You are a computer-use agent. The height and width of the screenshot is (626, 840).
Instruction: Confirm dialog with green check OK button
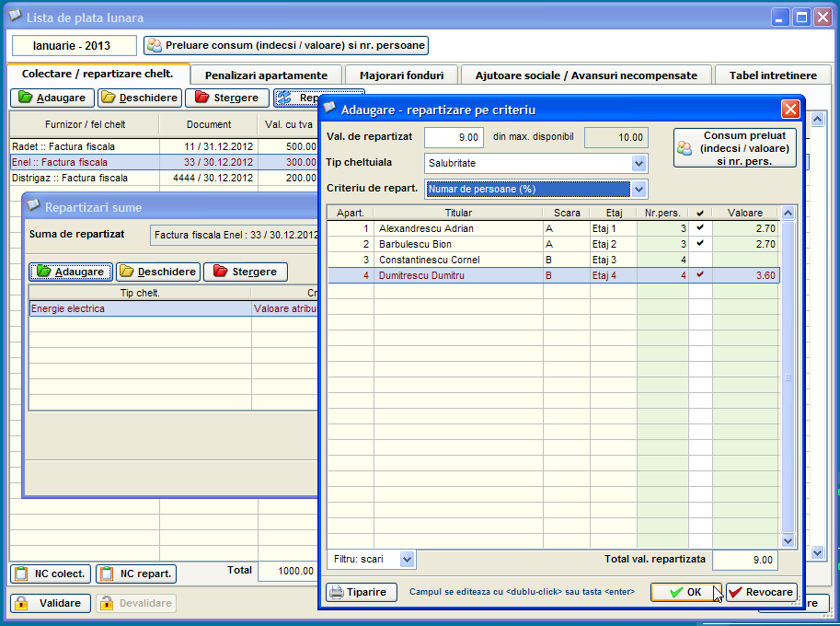(x=685, y=592)
